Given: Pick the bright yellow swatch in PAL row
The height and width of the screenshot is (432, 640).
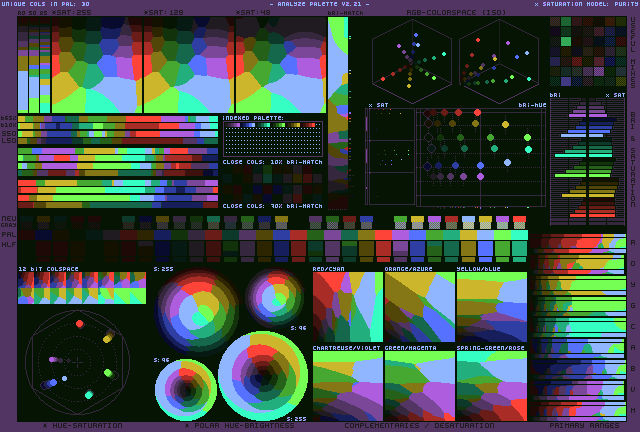Looking at the screenshot, I should pos(468,235).
